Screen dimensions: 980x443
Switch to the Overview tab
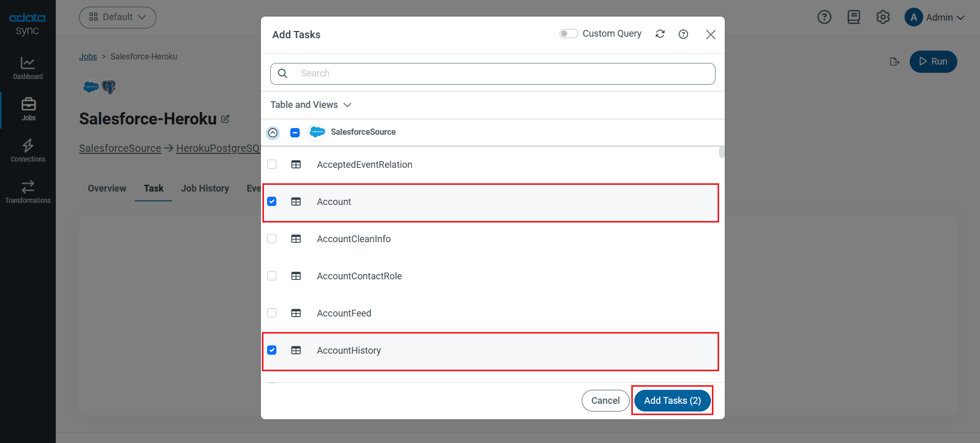(x=107, y=188)
